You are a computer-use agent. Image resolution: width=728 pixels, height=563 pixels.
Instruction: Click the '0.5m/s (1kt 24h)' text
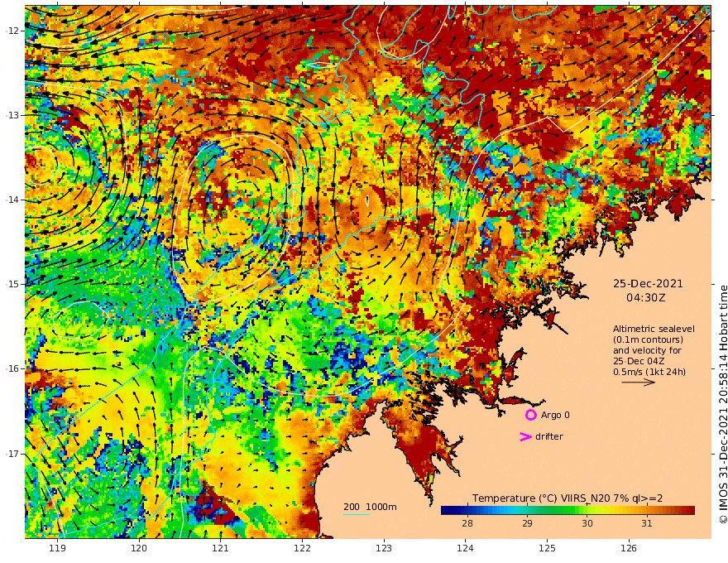click(x=649, y=372)
